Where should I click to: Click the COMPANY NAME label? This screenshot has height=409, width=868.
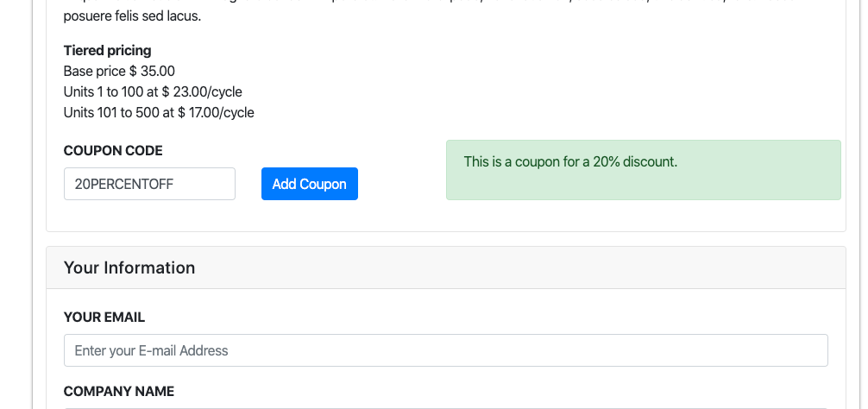tap(119, 391)
